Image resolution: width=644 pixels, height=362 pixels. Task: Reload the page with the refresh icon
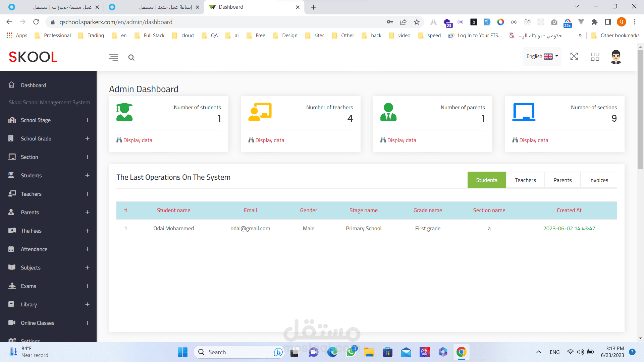coord(36,22)
